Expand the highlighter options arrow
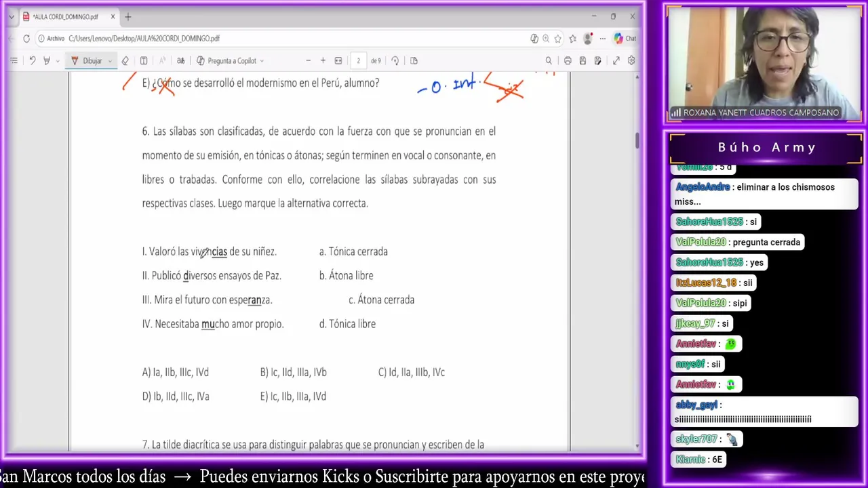Image resolution: width=868 pixels, height=488 pixels. coord(58,61)
